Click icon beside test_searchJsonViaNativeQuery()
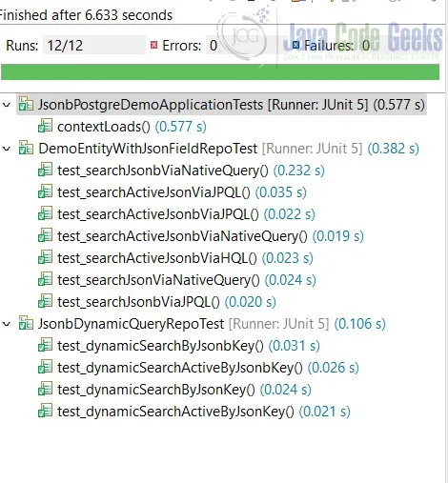 [x=45, y=279]
